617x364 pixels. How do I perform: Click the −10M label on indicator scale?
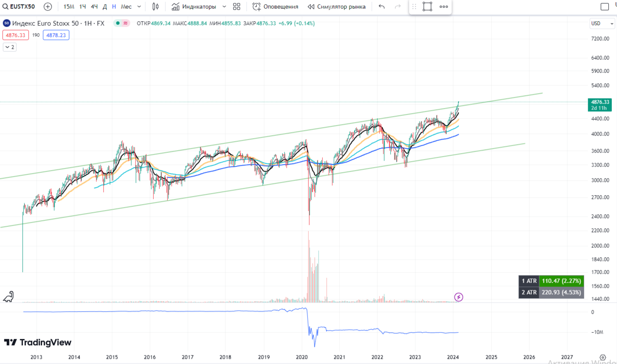pos(597,332)
